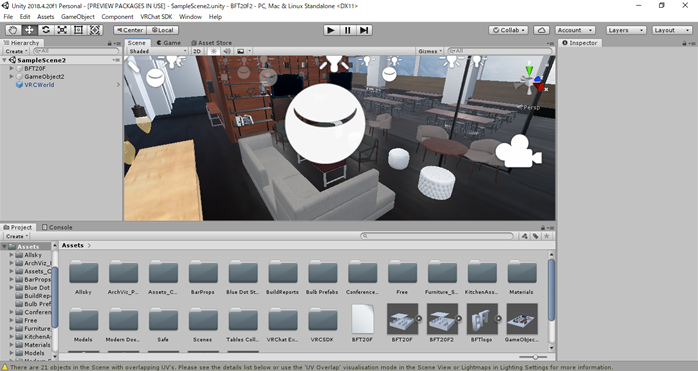698x371 pixels.
Task: Select the Move tool
Action: click(29, 30)
